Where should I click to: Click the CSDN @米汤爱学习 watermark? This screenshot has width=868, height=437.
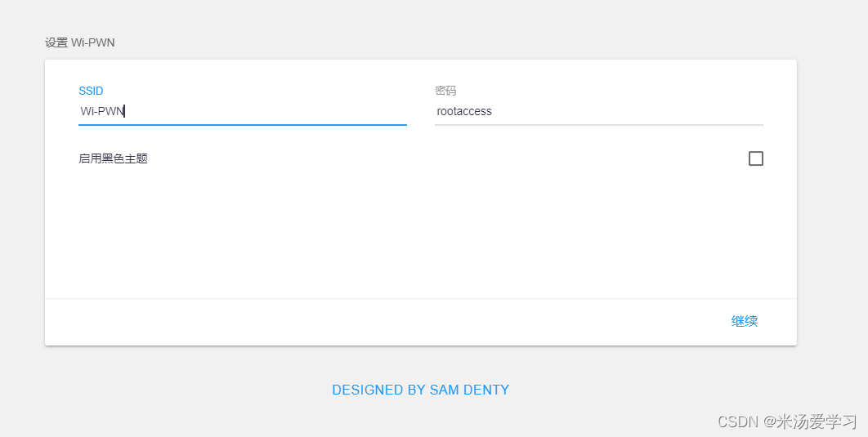[788, 421]
